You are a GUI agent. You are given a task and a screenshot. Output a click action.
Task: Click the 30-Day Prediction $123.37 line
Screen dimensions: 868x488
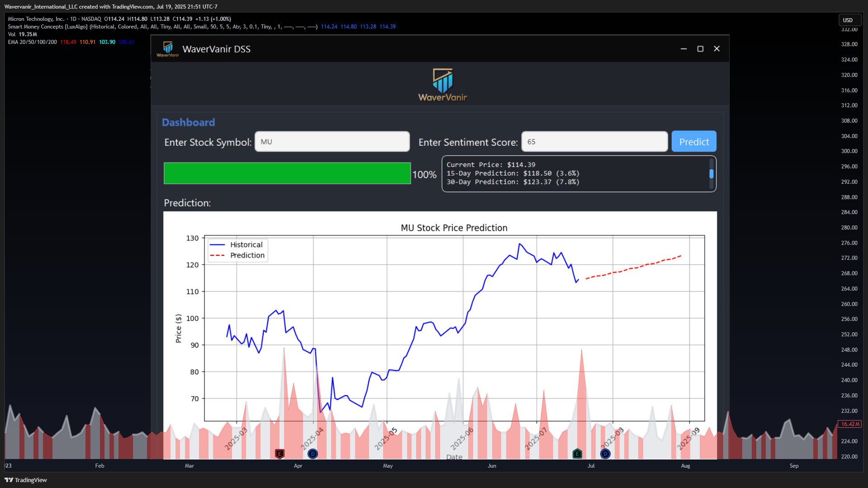pos(513,182)
